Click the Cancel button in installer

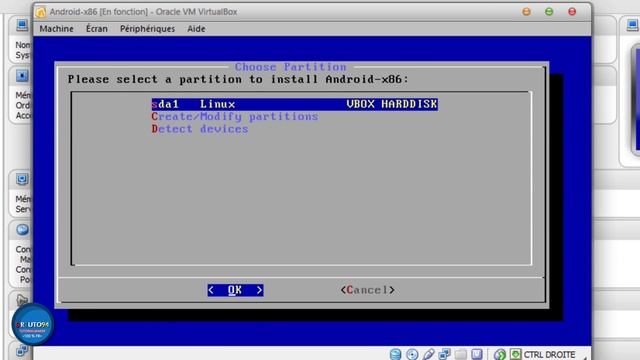[x=367, y=290]
